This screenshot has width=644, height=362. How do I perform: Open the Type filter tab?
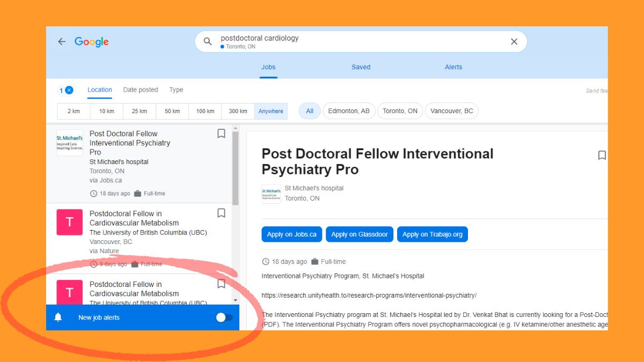[x=176, y=90]
